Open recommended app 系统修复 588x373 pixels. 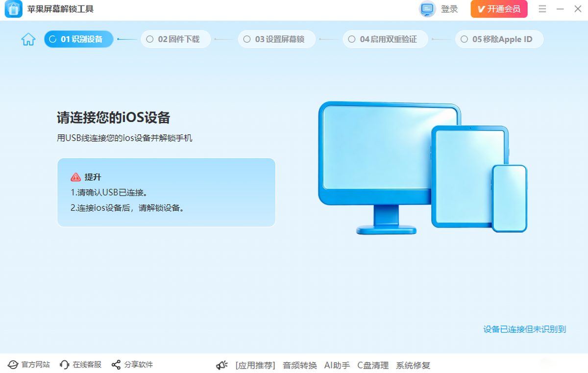413,366
